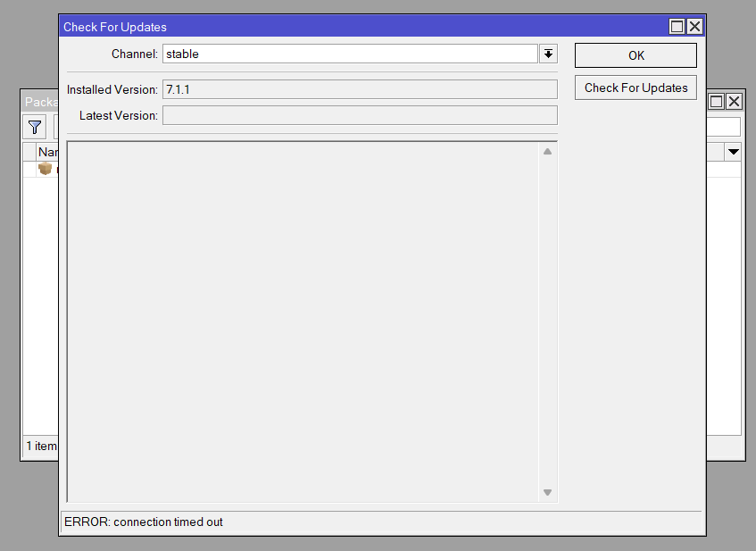Maximize the Package List window

click(x=717, y=102)
